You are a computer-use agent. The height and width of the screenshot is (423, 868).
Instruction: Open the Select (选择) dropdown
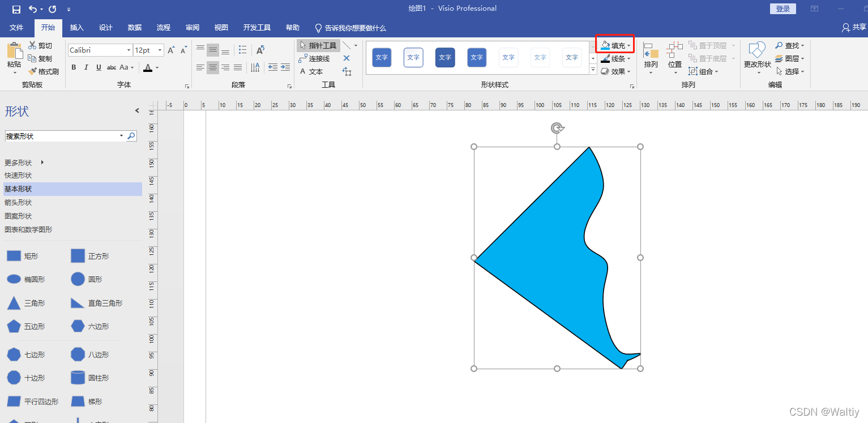coord(789,71)
